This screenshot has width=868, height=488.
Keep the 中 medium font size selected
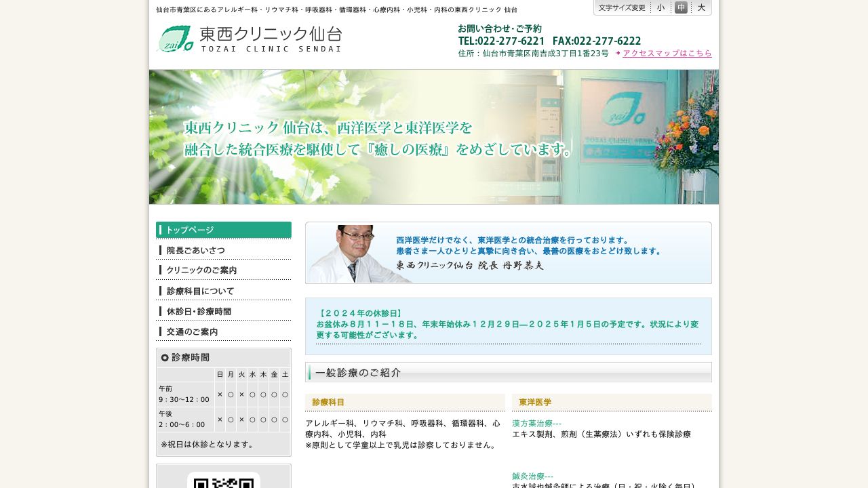click(x=681, y=7)
